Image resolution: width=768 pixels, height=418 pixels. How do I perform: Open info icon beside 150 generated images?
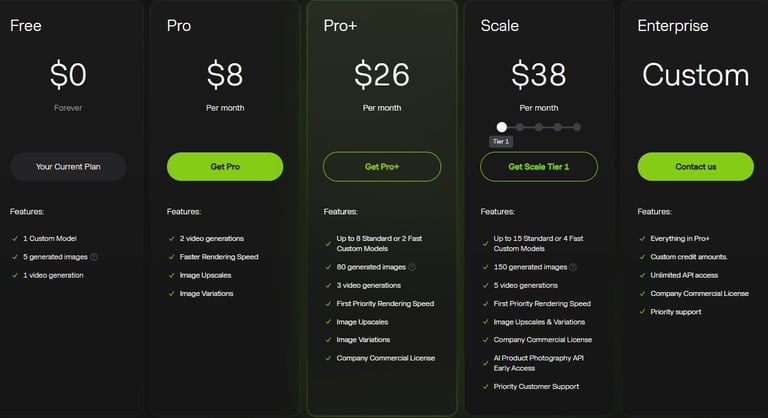573,267
